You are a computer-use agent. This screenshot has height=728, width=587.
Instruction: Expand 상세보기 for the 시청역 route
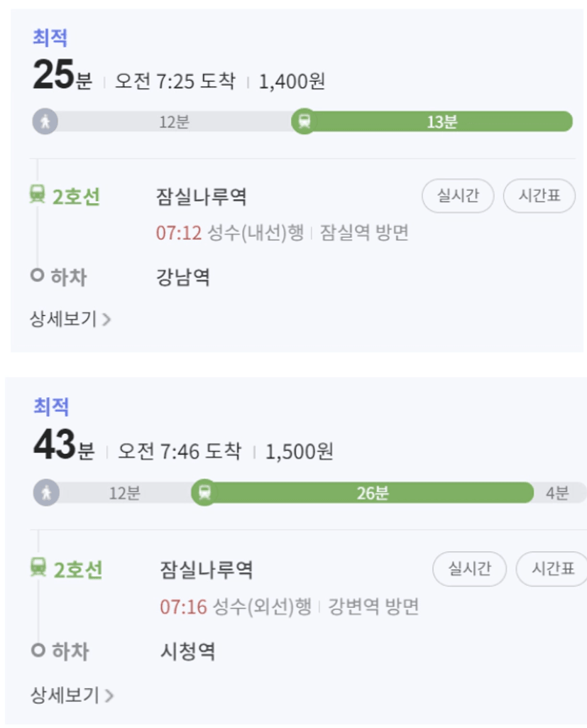click(x=71, y=695)
